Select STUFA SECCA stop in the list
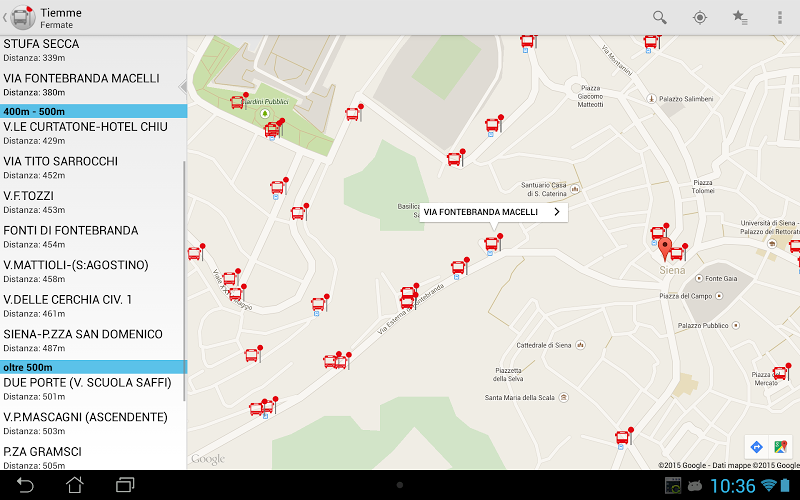Viewport: 800px width, 500px height. pos(93,50)
